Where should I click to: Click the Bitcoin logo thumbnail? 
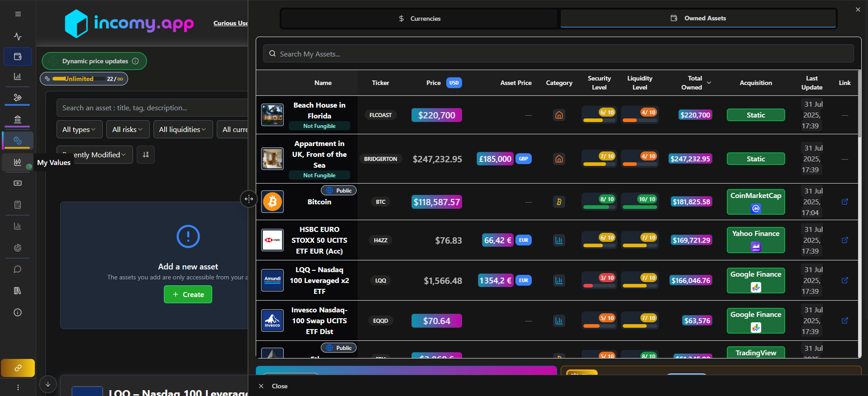point(272,202)
